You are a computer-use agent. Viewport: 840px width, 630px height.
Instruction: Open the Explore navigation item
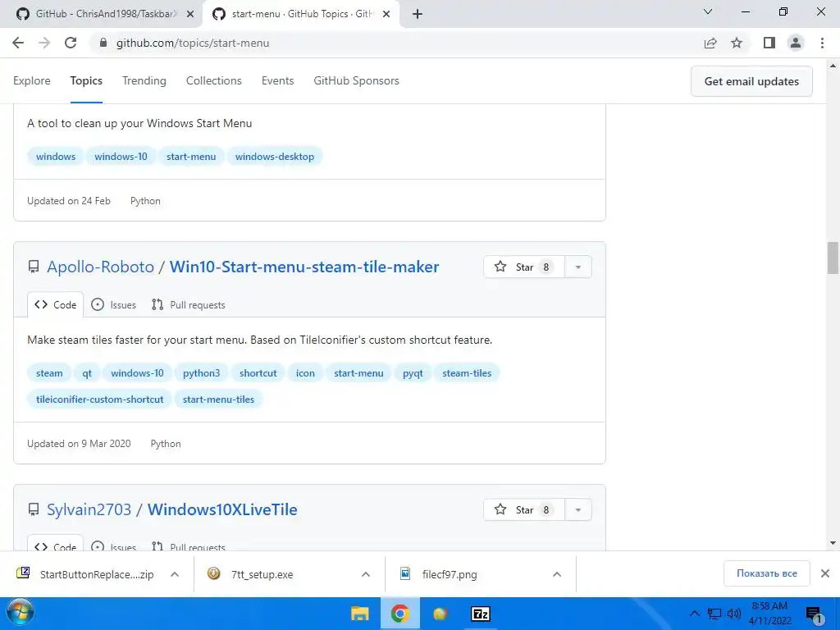(x=32, y=80)
